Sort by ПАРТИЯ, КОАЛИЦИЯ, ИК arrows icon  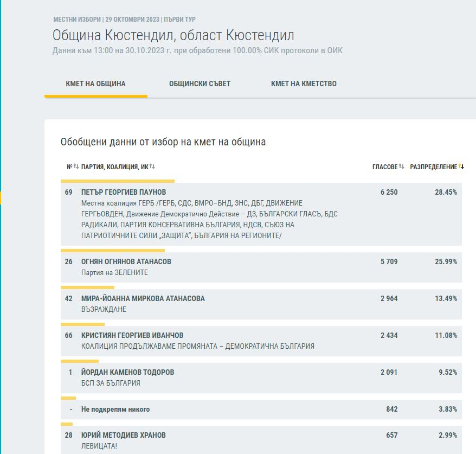(152, 167)
